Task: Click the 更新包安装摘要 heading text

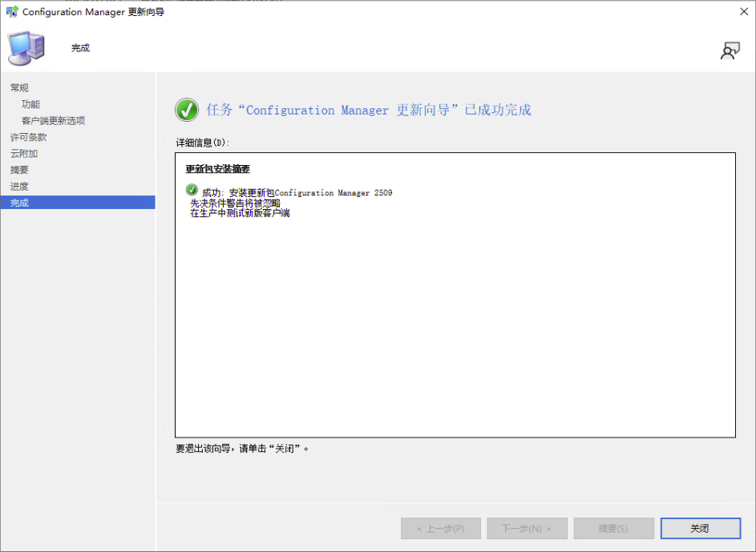Action: coord(218,169)
